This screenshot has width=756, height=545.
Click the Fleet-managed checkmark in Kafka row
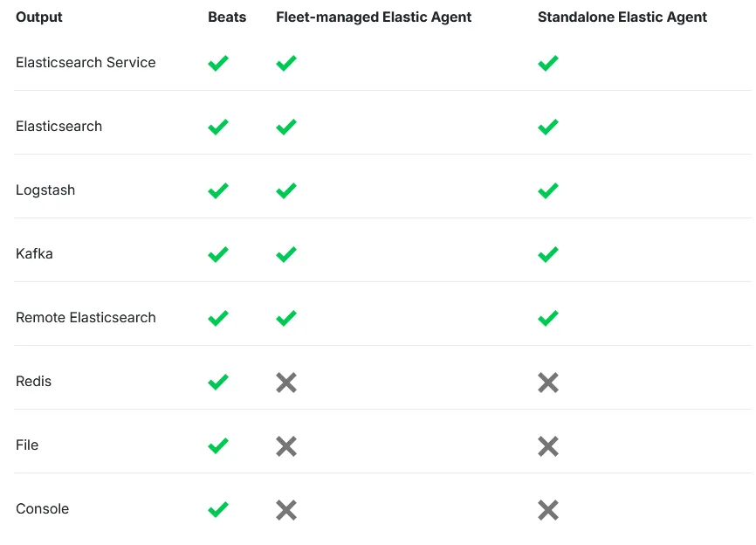[x=286, y=254]
